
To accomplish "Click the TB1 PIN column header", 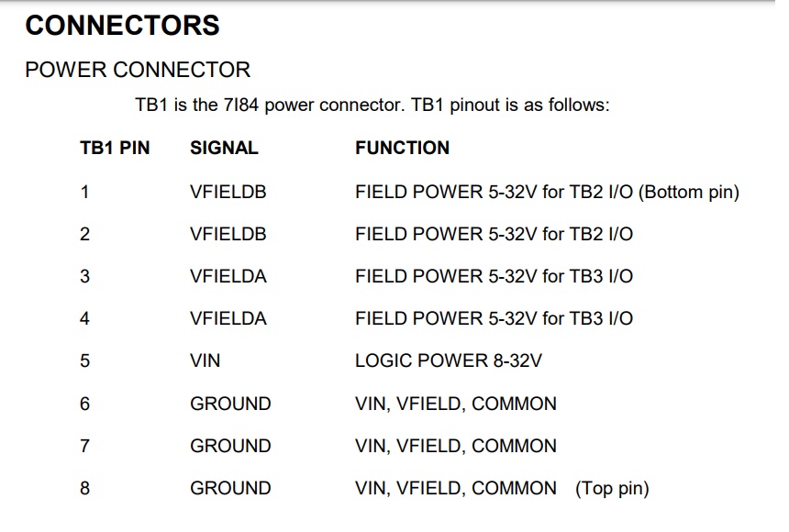I will (115, 148).
